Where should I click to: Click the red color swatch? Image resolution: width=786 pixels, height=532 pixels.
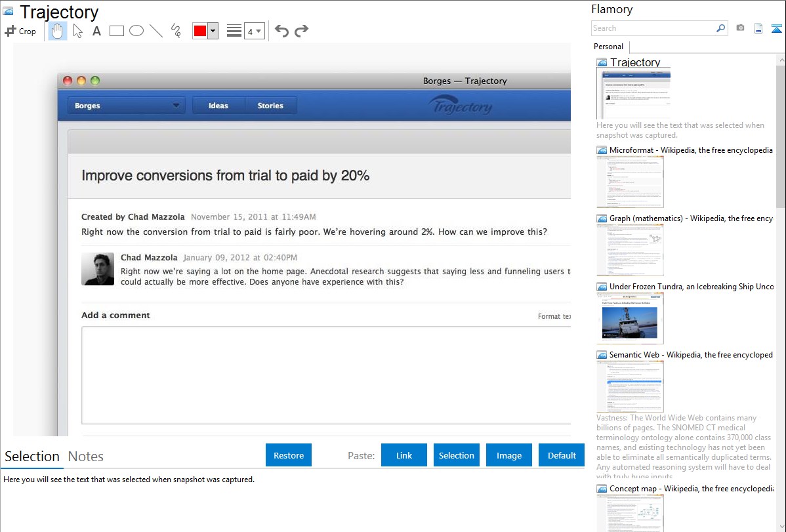click(x=200, y=31)
